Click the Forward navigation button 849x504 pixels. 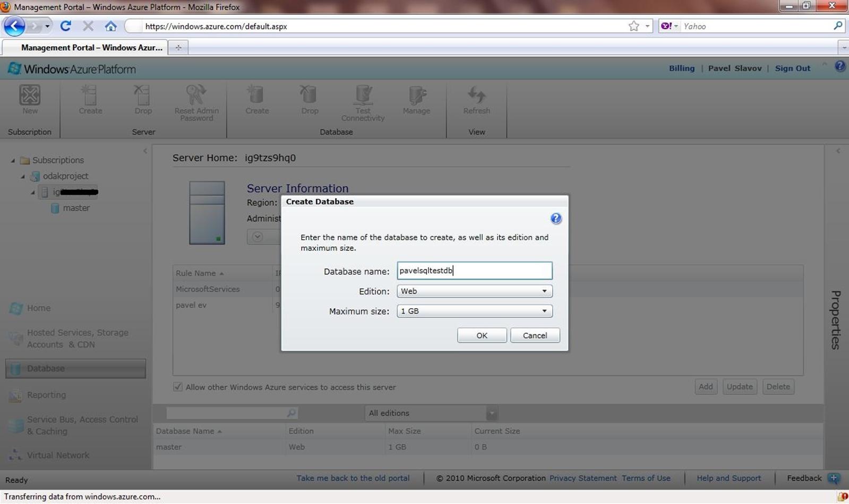[35, 26]
